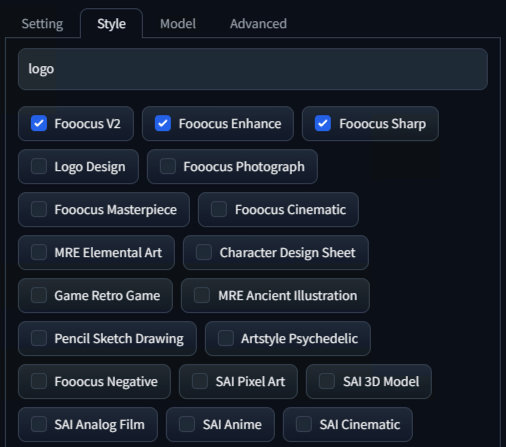Click the style search field containing logo
This screenshot has width=506, height=447.
click(253, 69)
